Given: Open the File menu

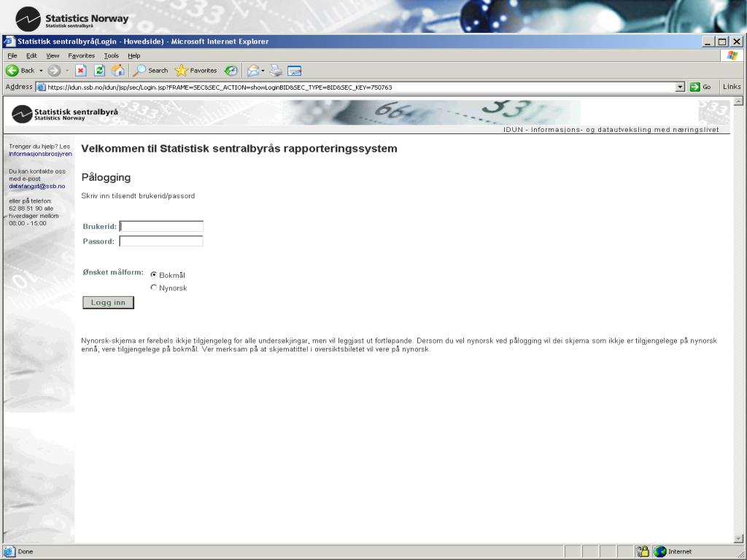Looking at the screenshot, I should (12, 55).
